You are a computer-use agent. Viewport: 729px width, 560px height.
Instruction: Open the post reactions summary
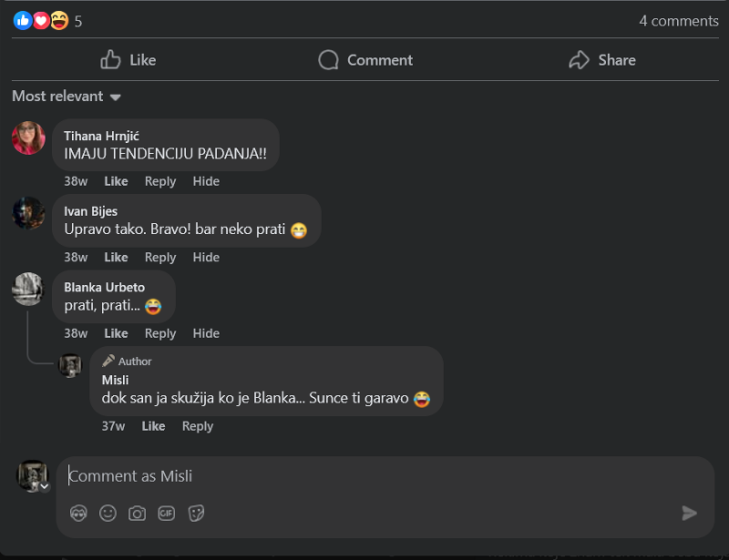pyautogui.click(x=47, y=21)
